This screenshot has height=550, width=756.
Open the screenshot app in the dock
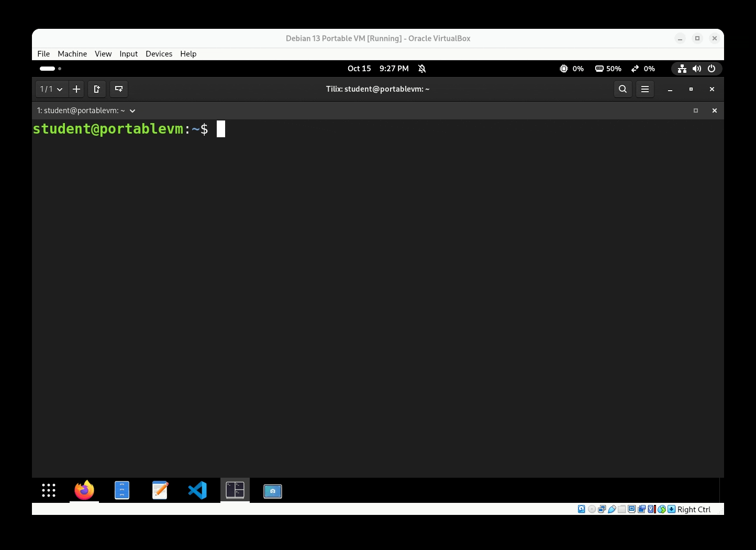[x=273, y=491]
